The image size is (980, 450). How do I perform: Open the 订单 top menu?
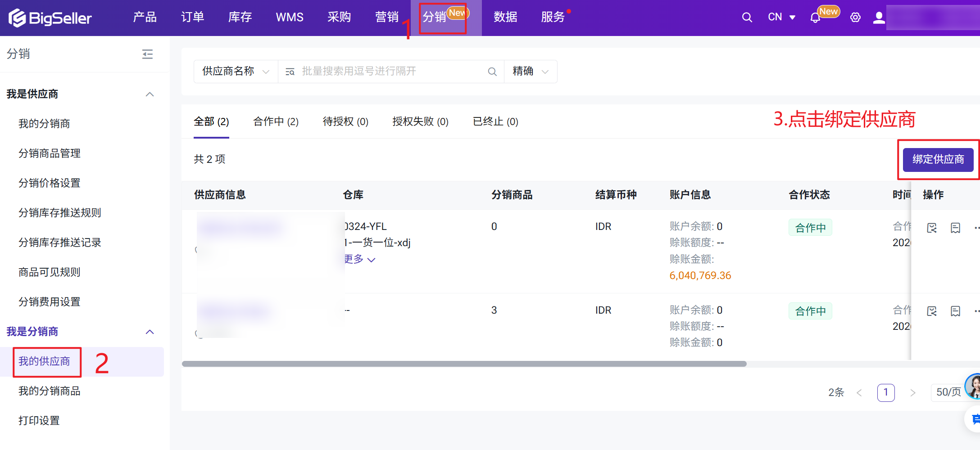[192, 18]
